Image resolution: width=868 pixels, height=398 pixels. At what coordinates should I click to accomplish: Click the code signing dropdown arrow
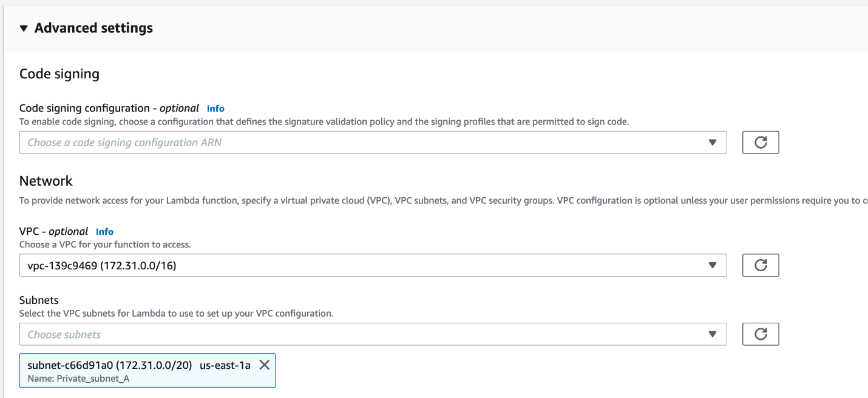tap(713, 143)
